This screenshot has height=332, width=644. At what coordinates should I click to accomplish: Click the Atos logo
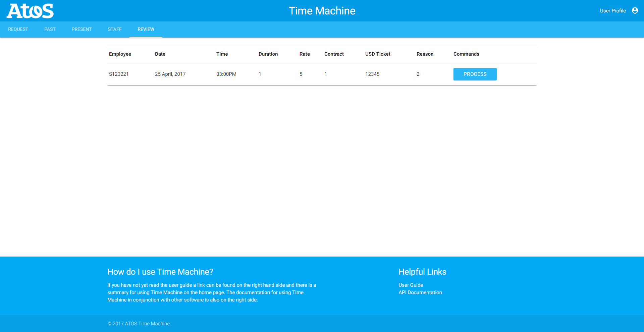point(30,11)
